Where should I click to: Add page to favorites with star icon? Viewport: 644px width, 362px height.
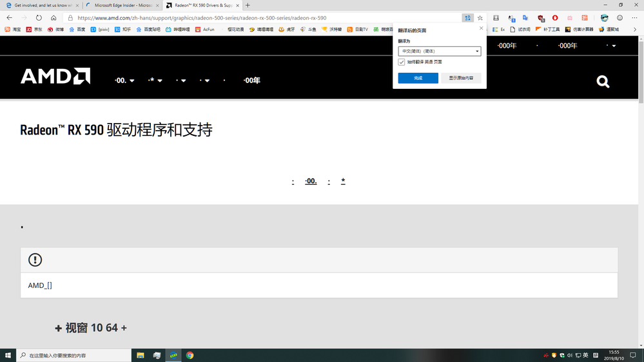point(480,17)
